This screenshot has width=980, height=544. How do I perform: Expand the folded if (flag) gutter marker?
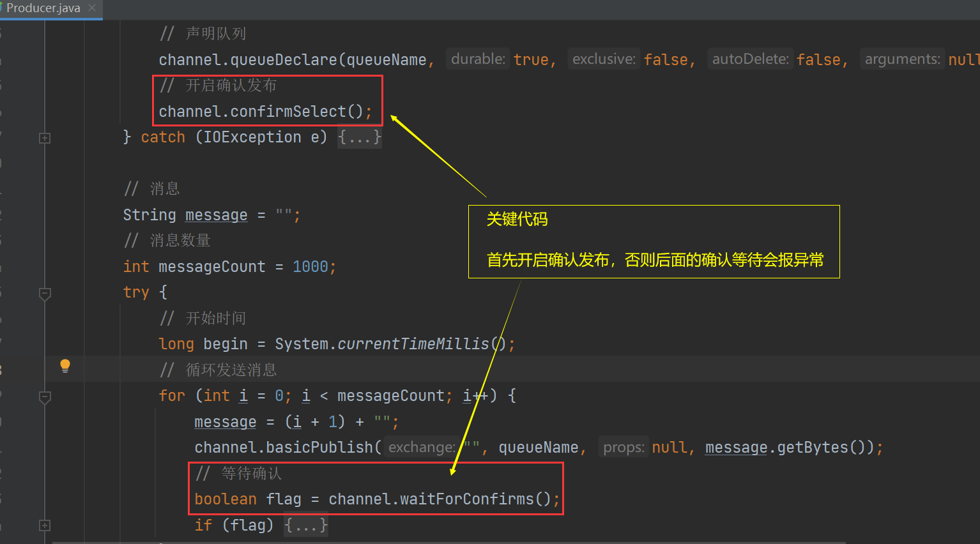(45, 525)
